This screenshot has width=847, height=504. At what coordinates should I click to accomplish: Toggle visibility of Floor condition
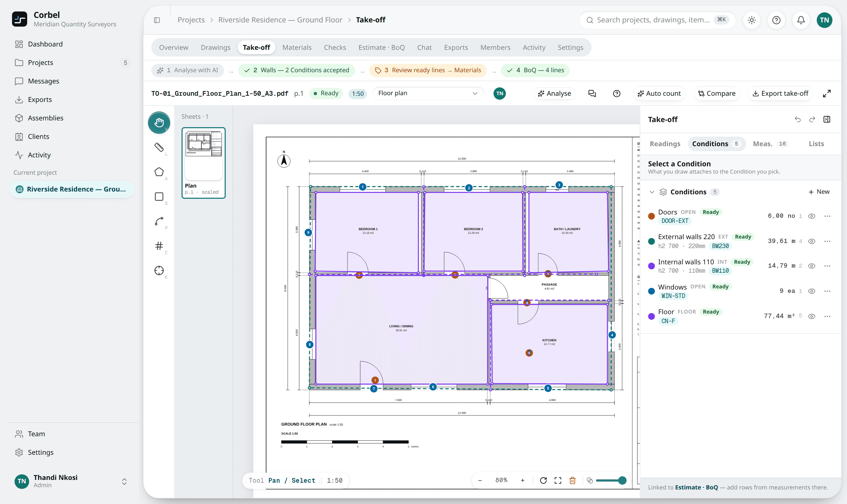tap(812, 316)
